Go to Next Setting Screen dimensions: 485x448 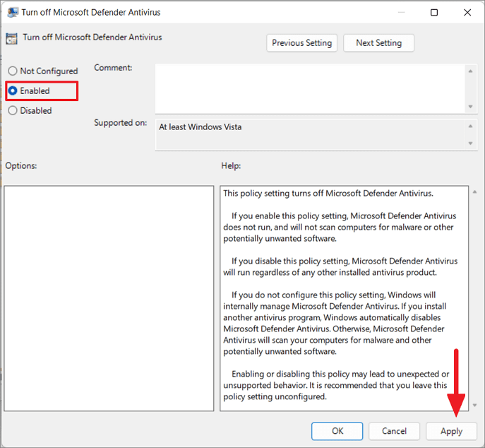click(x=378, y=43)
